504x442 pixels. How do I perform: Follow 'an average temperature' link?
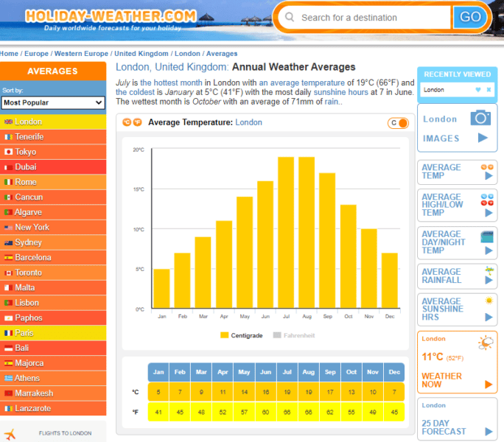pyautogui.click(x=302, y=83)
